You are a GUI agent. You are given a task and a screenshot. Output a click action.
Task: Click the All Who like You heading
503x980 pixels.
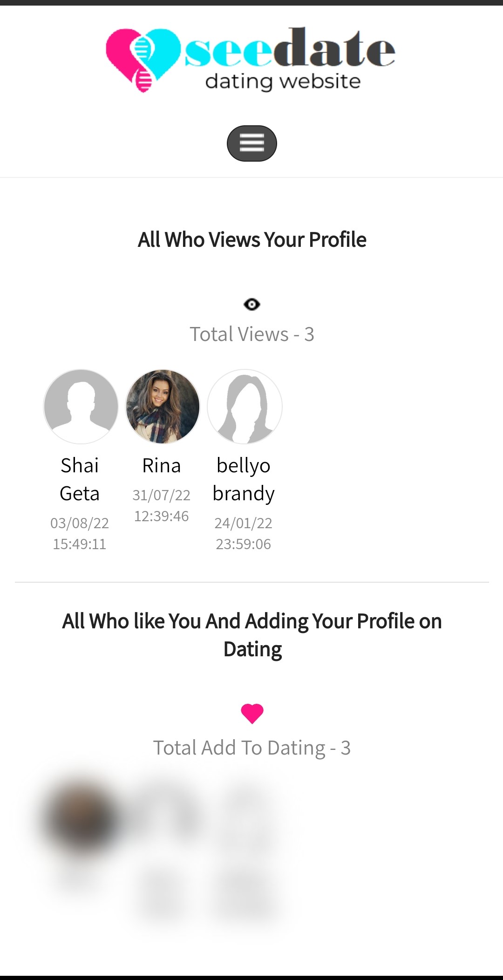tap(252, 635)
